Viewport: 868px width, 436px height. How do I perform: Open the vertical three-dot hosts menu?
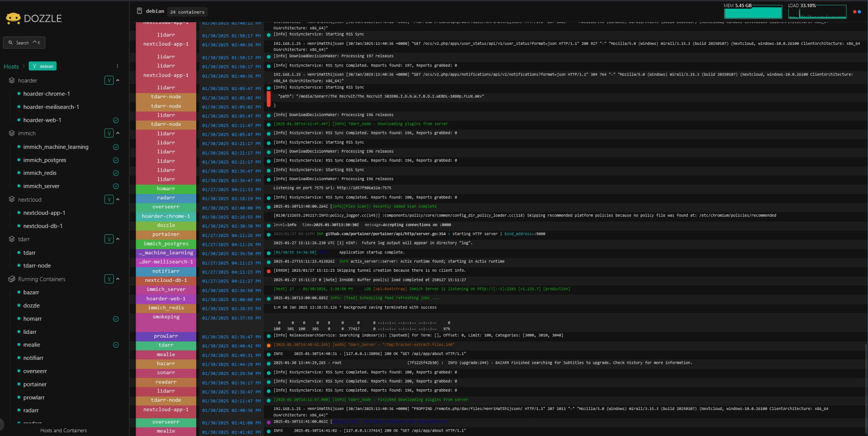click(117, 66)
